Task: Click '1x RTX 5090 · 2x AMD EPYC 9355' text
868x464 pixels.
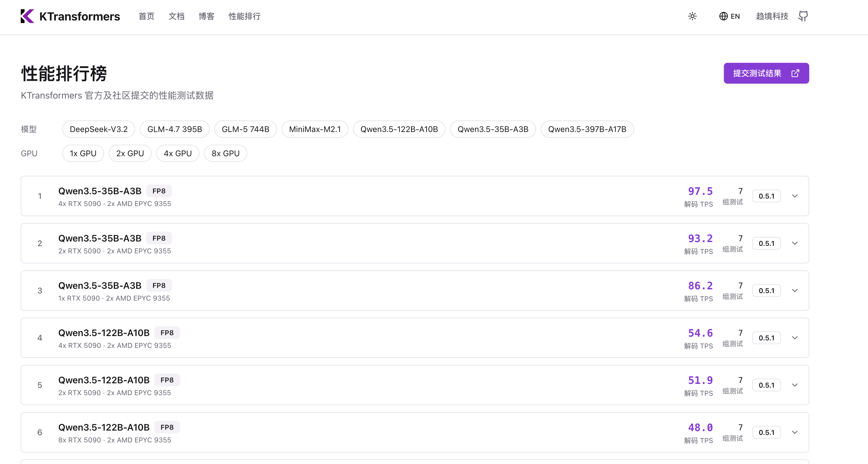Action: click(114, 298)
